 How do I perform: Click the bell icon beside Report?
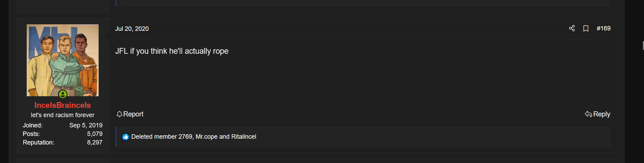click(119, 114)
